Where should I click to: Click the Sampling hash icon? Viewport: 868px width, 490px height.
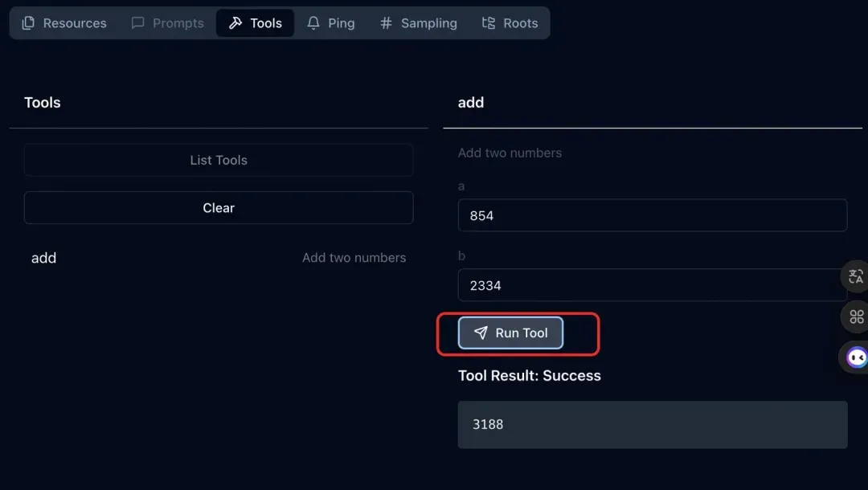click(x=386, y=23)
